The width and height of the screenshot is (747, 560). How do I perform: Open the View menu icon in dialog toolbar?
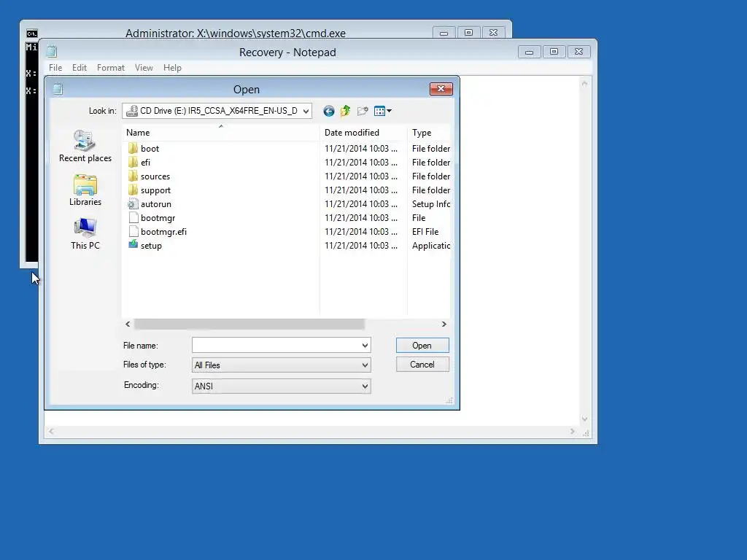pos(382,111)
